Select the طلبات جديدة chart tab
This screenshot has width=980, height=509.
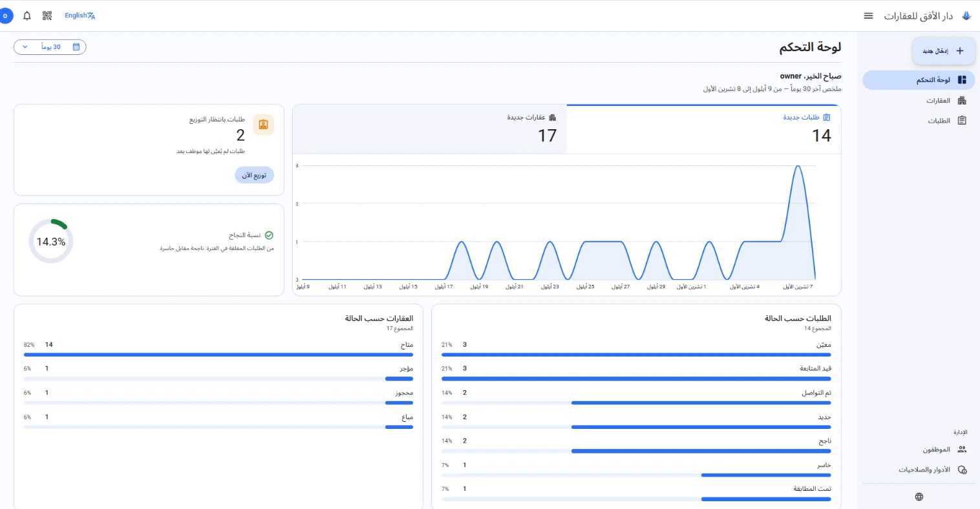[x=704, y=129]
